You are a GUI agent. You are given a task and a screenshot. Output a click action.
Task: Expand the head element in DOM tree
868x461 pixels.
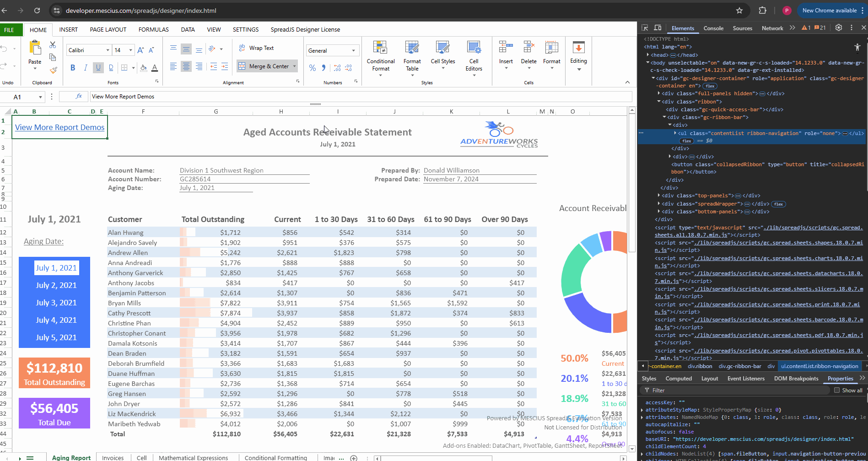point(648,55)
